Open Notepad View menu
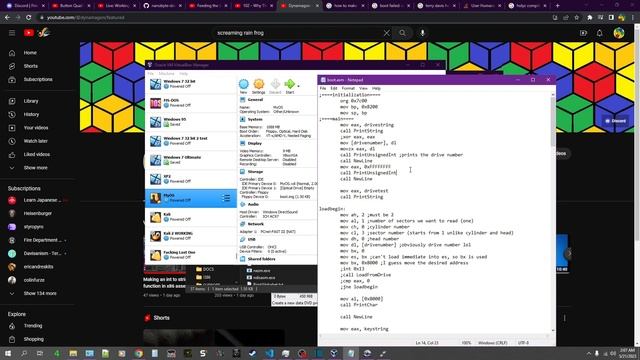 [363, 88]
